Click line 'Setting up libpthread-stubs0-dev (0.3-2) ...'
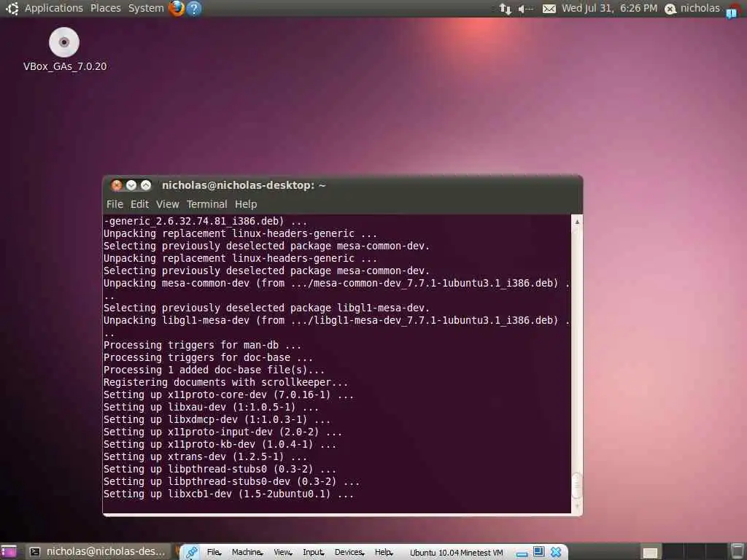This screenshot has width=747, height=560. [x=231, y=481]
